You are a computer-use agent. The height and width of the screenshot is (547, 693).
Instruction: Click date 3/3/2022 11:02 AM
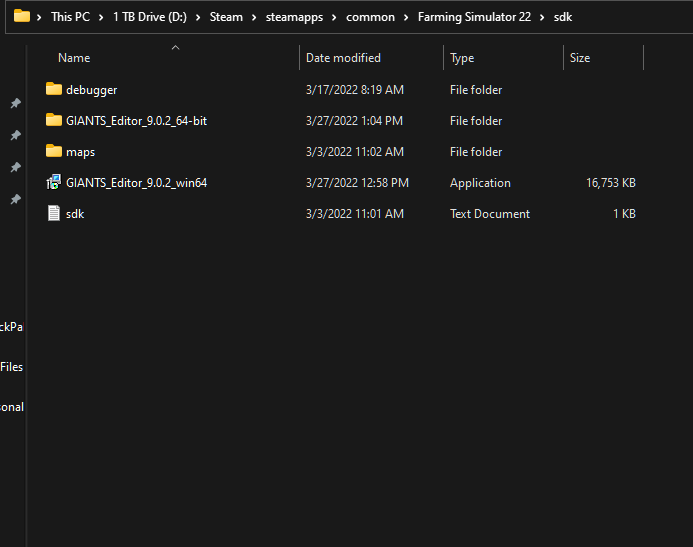point(354,152)
